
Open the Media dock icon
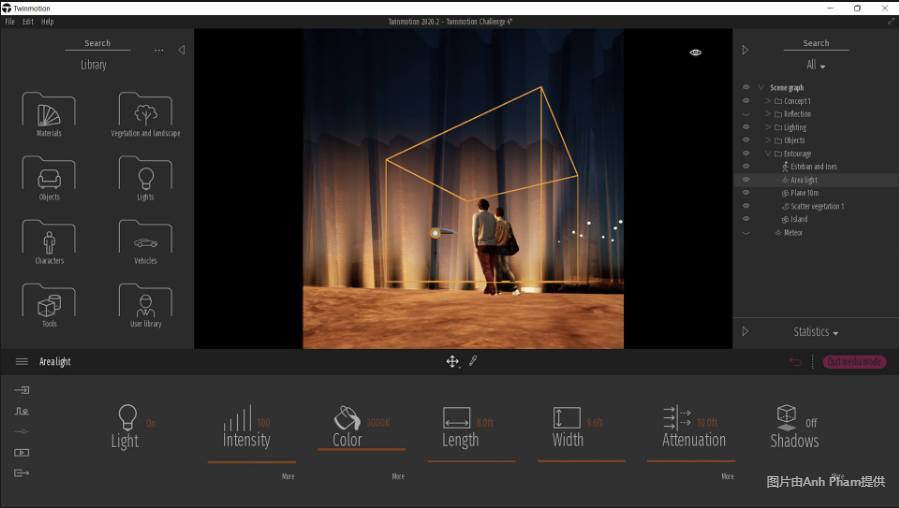[22, 452]
